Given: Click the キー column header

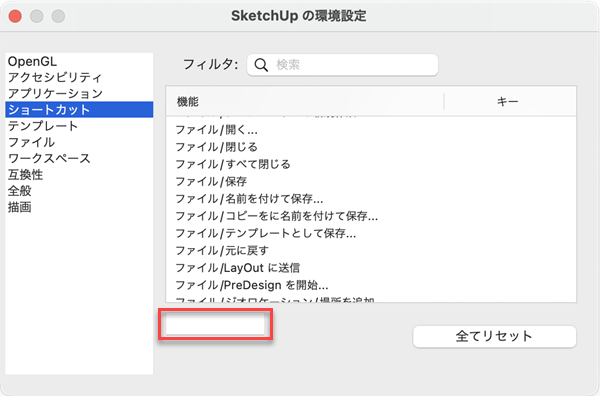Looking at the screenshot, I should coord(510,101).
